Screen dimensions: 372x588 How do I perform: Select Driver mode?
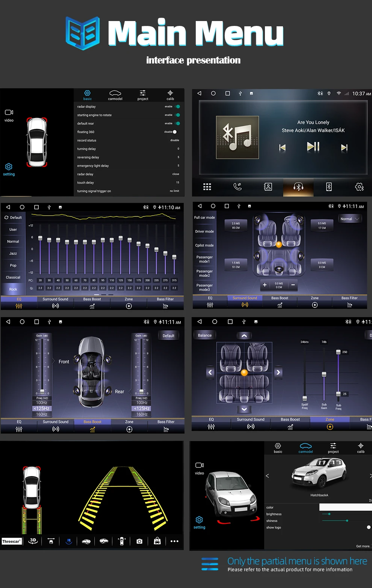[204, 231]
